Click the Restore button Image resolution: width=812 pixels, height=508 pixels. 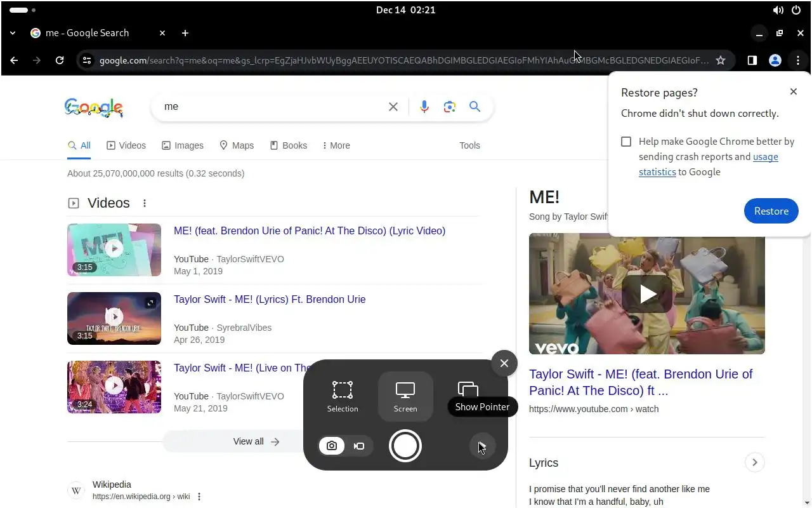coord(771,211)
